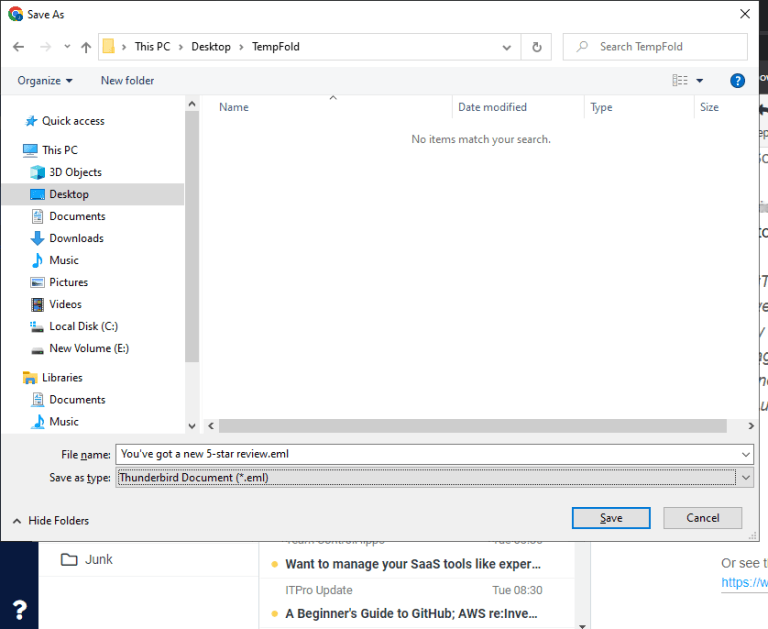Click the horizontal scrollbar in file list

[x=473, y=426]
